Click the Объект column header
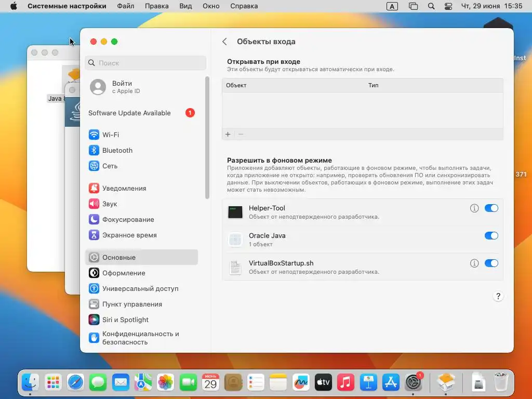 [x=236, y=86]
